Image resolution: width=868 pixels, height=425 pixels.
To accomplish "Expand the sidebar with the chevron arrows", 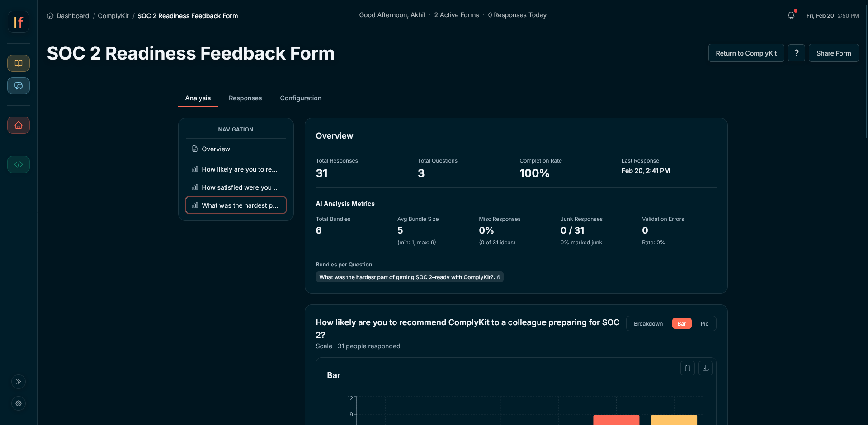I will point(18,382).
